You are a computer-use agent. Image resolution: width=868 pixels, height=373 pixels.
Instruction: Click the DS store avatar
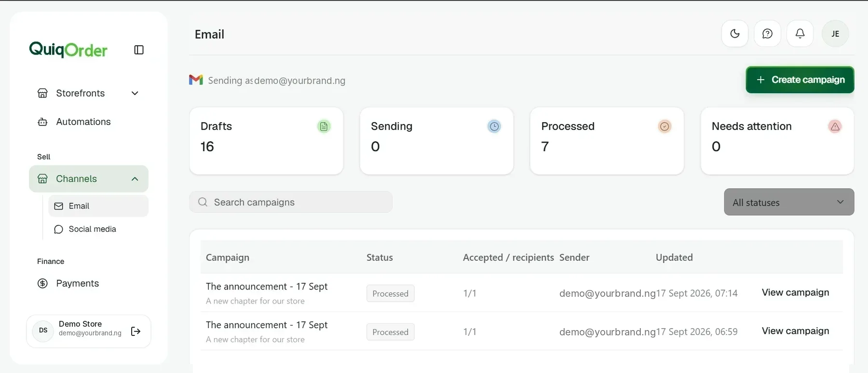[43, 331]
